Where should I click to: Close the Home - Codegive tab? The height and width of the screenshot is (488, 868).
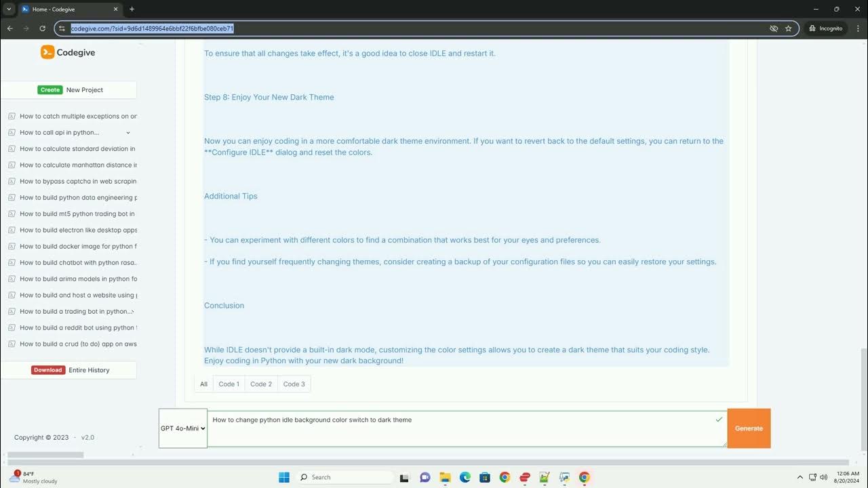coord(116,9)
